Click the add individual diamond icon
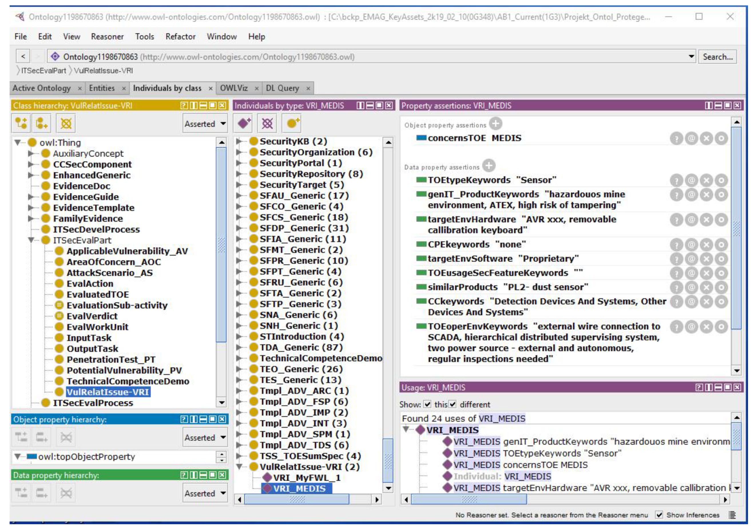 pos(244,124)
